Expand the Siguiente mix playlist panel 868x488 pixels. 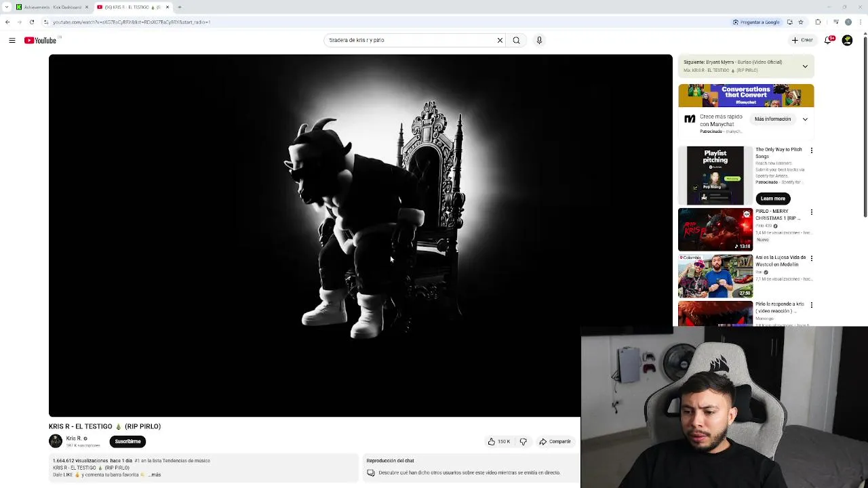tap(805, 66)
